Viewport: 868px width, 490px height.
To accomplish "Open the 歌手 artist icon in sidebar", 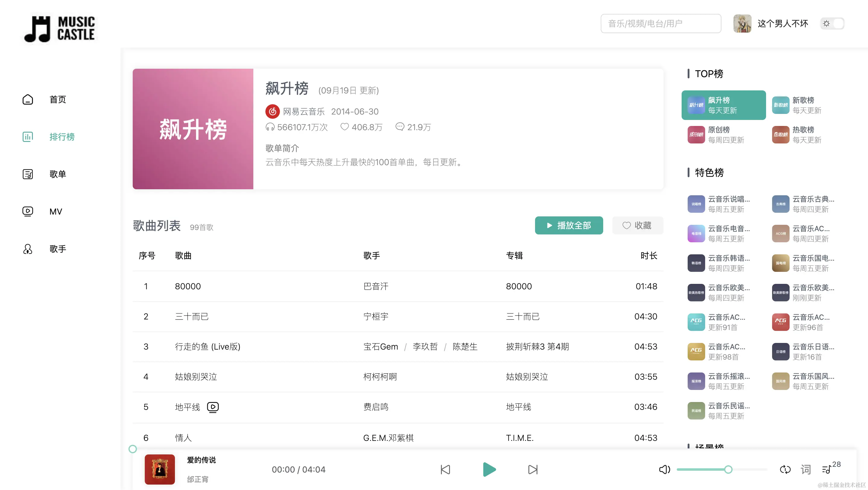I will [28, 249].
